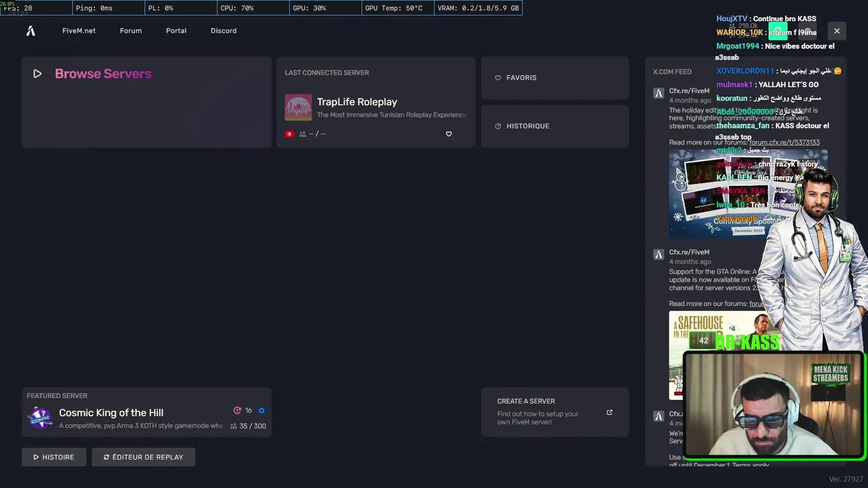Open the Historique server list
Screen dimensions: 868x488
click(x=555, y=126)
